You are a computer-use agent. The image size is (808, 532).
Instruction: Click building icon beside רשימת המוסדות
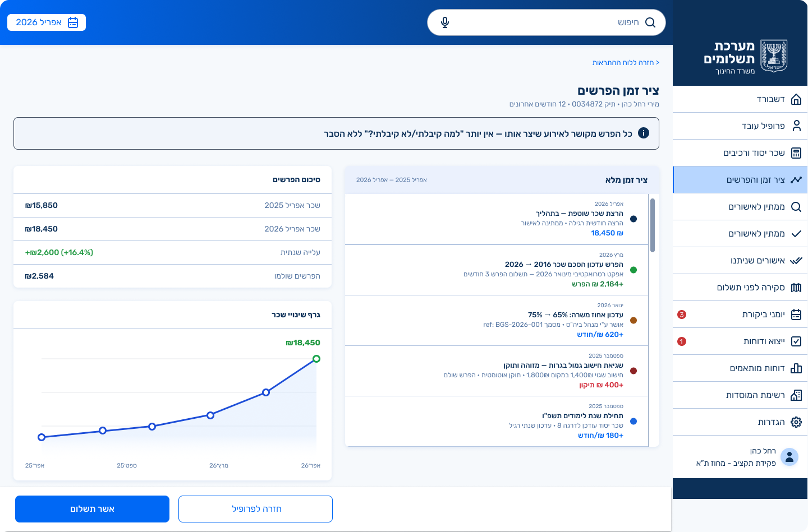796,395
